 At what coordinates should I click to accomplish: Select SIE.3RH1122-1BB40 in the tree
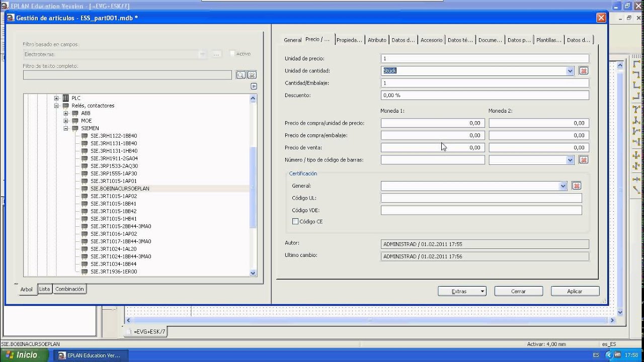click(114, 136)
